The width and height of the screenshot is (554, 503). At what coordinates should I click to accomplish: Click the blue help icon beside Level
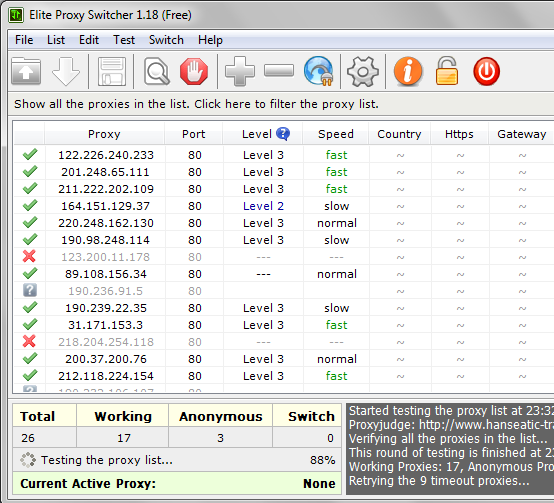point(283,134)
